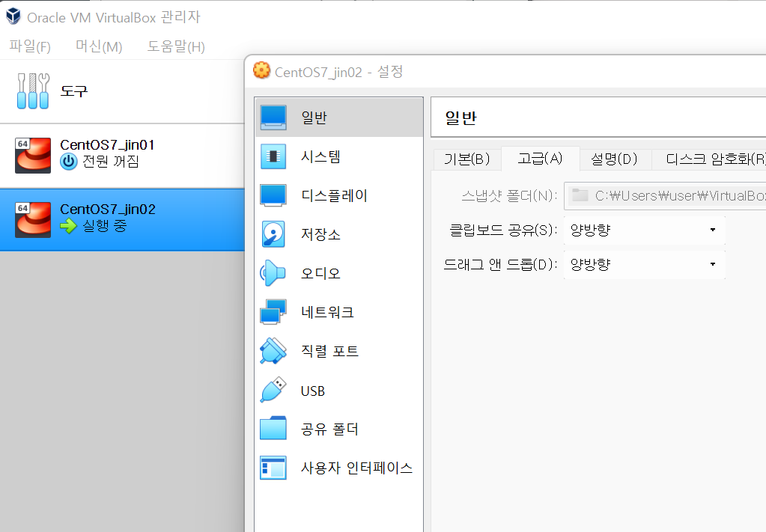Image resolution: width=766 pixels, height=532 pixels.
Task: Click the 스냅샷 폴더(N) label
Action: point(509,196)
